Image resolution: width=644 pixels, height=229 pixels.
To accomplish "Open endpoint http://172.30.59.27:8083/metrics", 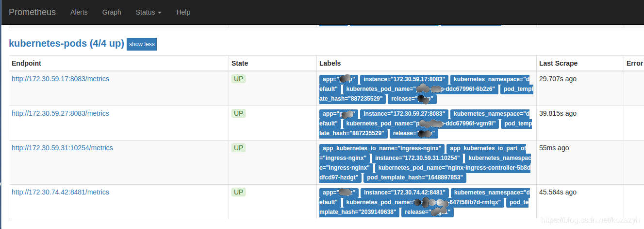I will [60, 113].
